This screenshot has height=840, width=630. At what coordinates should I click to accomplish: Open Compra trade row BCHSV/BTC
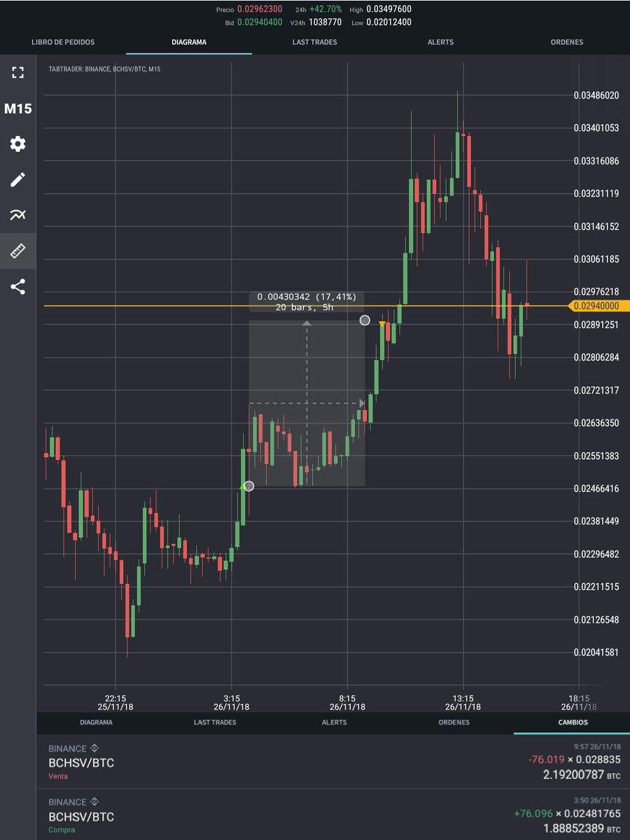pos(333,815)
